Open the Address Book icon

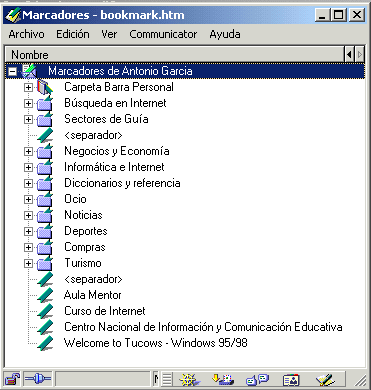click(x=291, y=380)
